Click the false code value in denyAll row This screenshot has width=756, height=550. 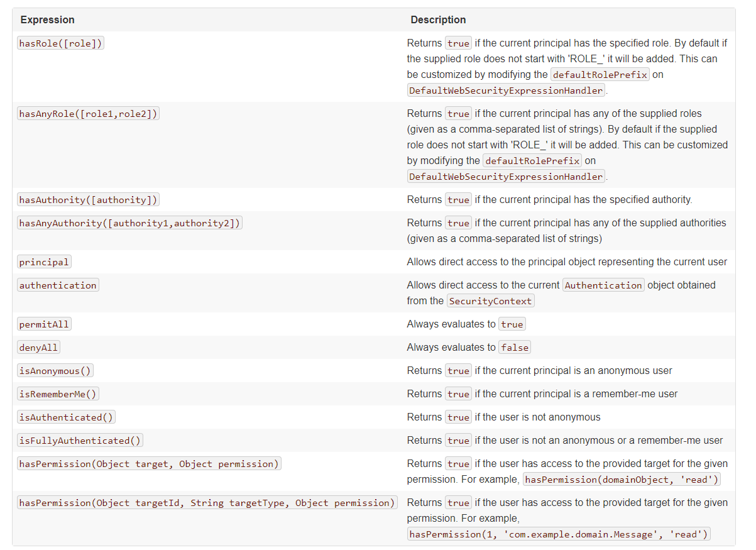pyautogui.click(x=514, y=348)
